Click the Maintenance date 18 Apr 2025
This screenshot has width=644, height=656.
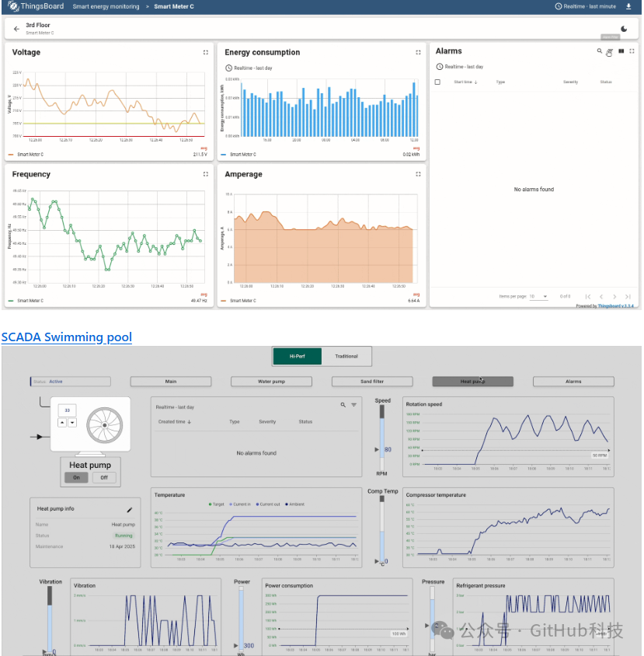[122, 547]
